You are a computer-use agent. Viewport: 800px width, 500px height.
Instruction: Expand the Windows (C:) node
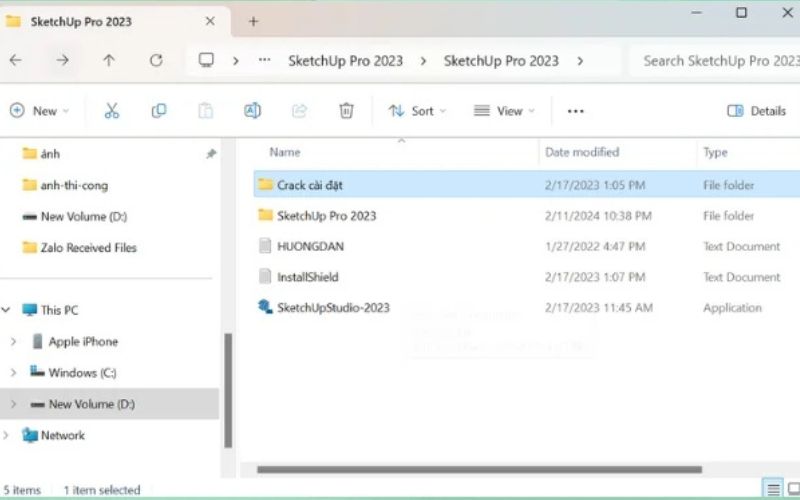click(x=14, y=372)
